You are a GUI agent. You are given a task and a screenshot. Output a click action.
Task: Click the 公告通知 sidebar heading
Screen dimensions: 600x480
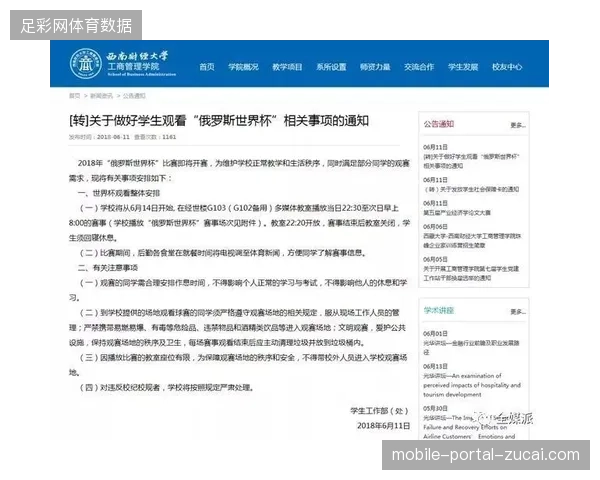439,124
